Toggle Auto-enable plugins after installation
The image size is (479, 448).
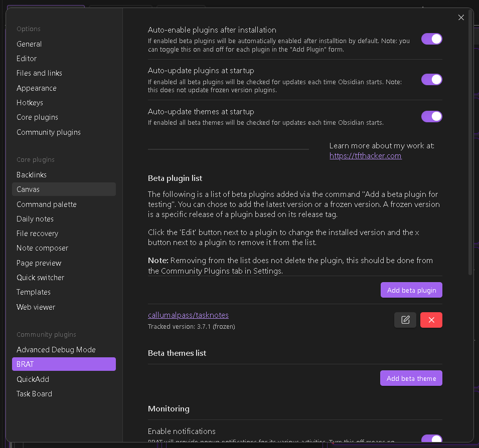[432, 39]
